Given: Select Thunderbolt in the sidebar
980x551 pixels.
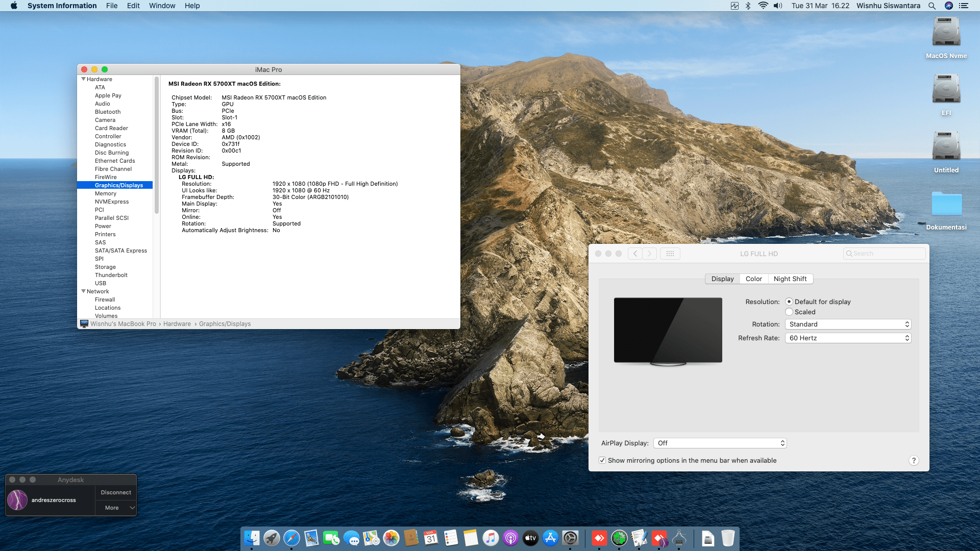Looking at the screenshot, I should point(111,275).
